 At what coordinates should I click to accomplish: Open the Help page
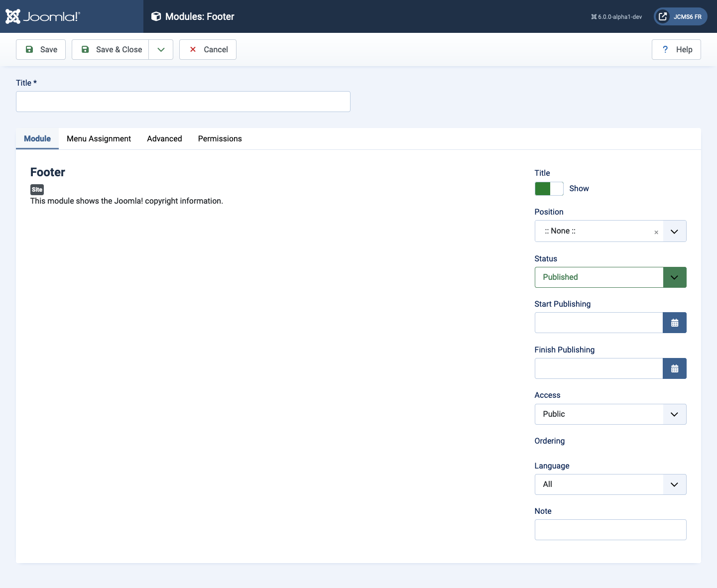click(676, 49)
